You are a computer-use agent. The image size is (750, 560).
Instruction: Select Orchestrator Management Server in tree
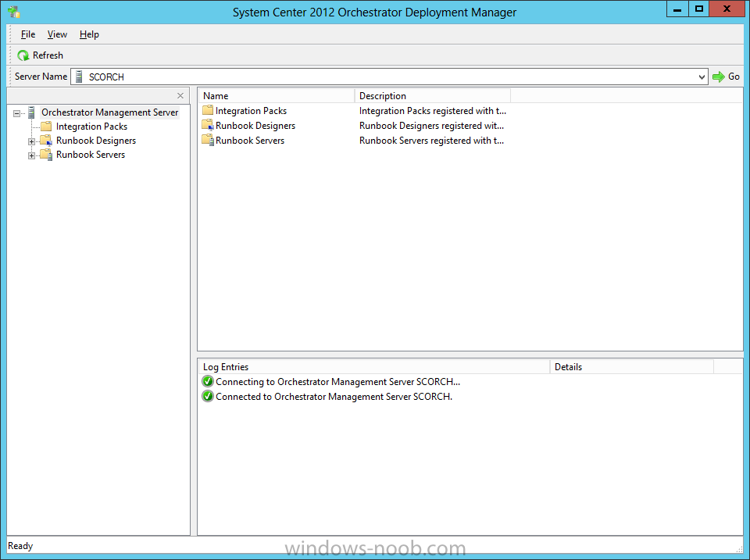[x=109, y=112]
